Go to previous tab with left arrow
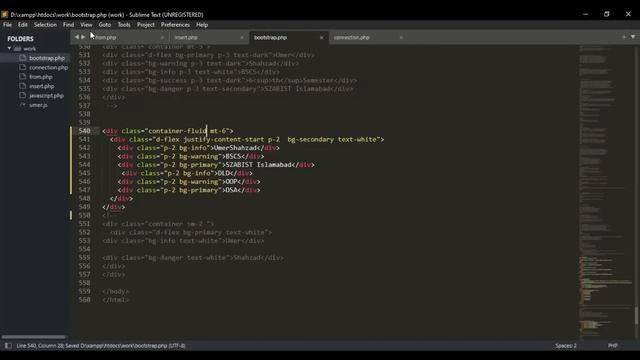This screenshot has width=640, height=360. 77,37
